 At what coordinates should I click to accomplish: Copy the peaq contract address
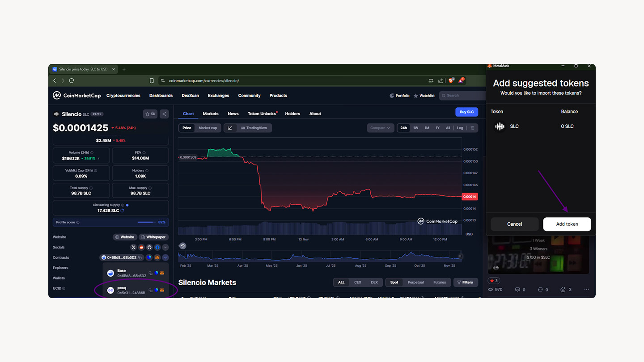150,290
